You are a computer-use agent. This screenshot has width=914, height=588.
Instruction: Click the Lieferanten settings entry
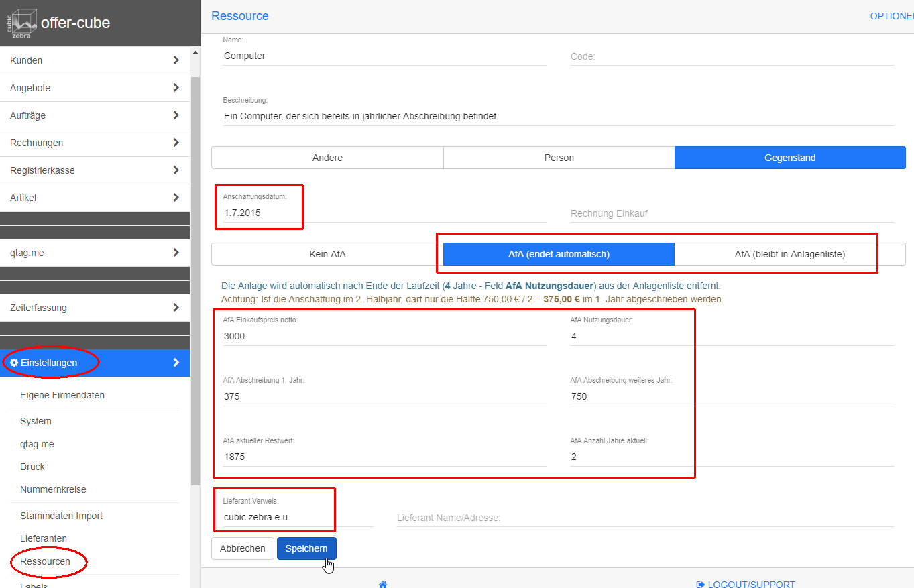(x=44, y=538)
